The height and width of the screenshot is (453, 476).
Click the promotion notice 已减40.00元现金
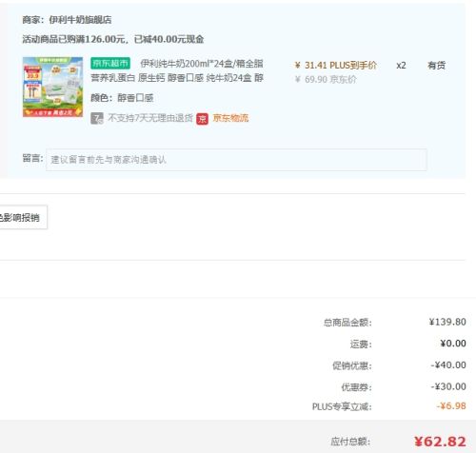coord(169,39)
